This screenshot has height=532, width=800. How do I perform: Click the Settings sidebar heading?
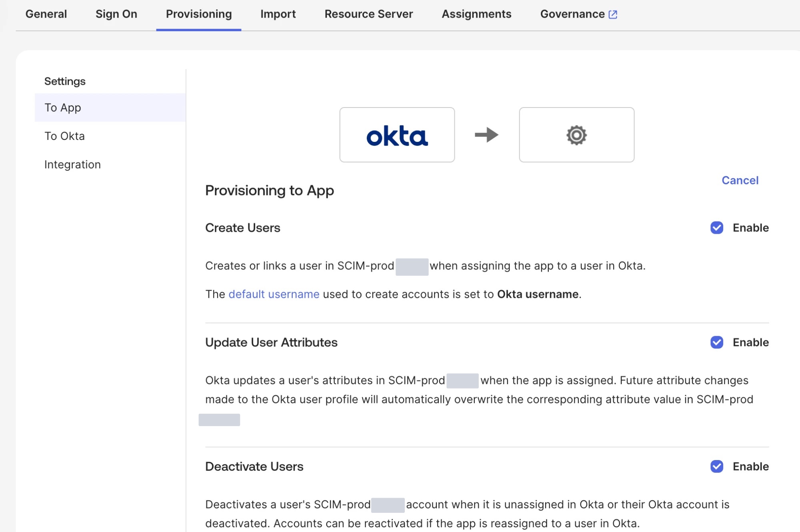click(x=65, y=81)
